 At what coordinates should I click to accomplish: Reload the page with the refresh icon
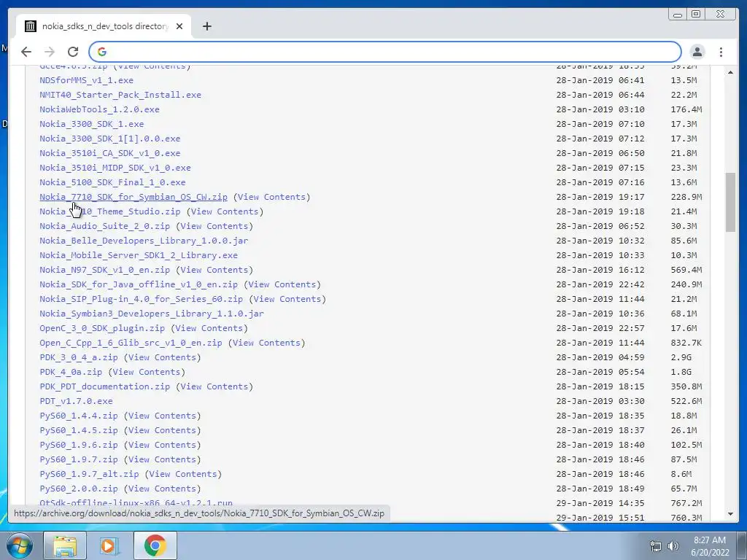tap(73, 52)
